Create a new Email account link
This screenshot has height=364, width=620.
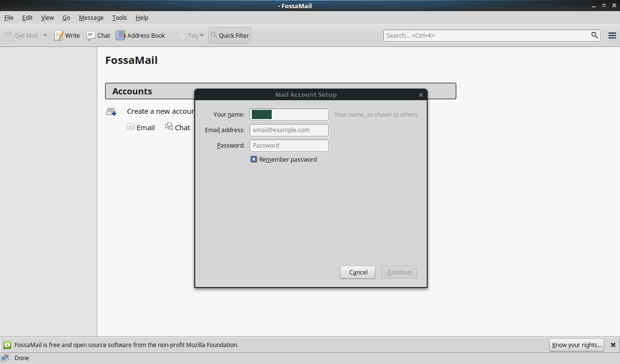click(x=145, y=128)
